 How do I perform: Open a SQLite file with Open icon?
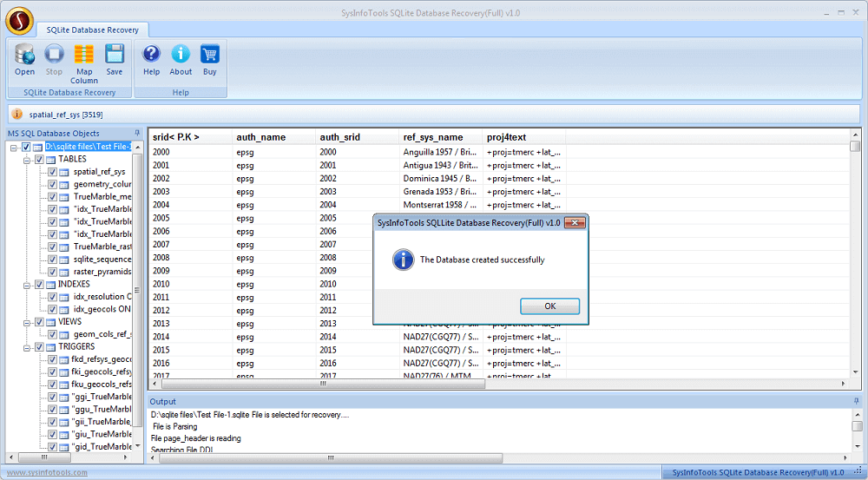coord(24,55)
